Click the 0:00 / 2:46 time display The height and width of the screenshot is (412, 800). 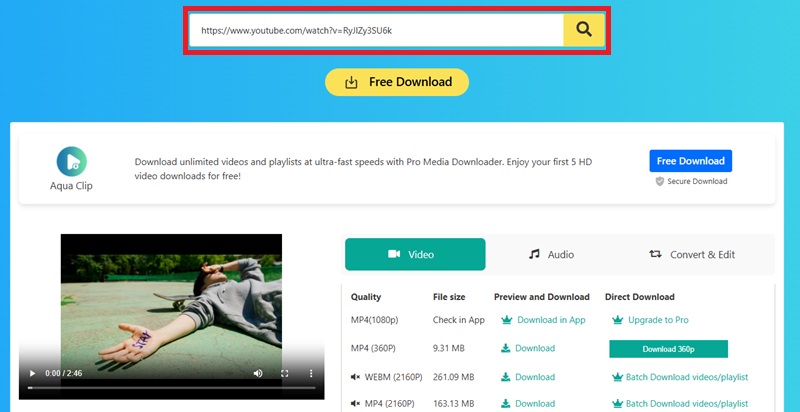point(64,373)
